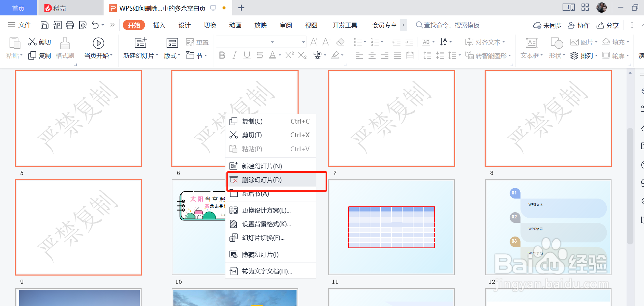Click the New Slide icon in ribbon

pyautogui.click(x=141, y=43)
